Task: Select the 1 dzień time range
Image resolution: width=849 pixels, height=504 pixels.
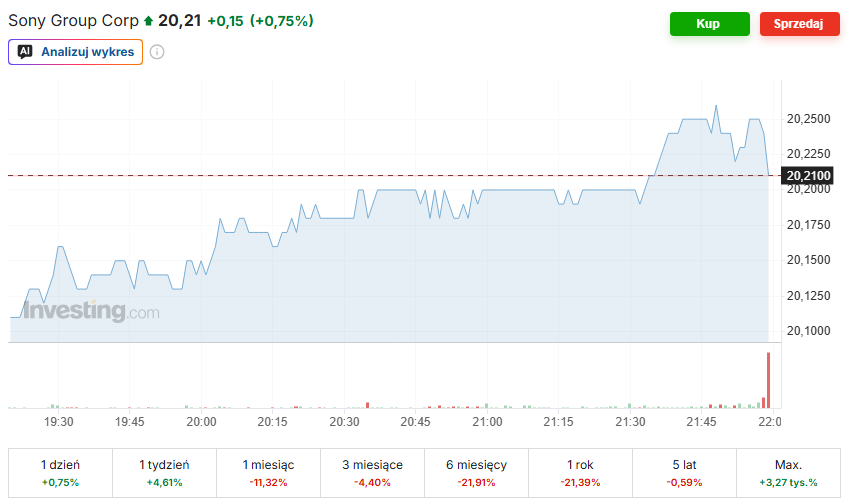Action: (60, 473)
